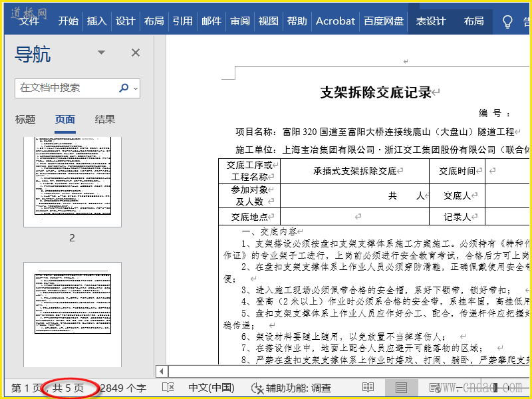The width and height of the screenshot is (532, 399).
Task: Select the page 3 thumbnail
Action: coord(72,315)
